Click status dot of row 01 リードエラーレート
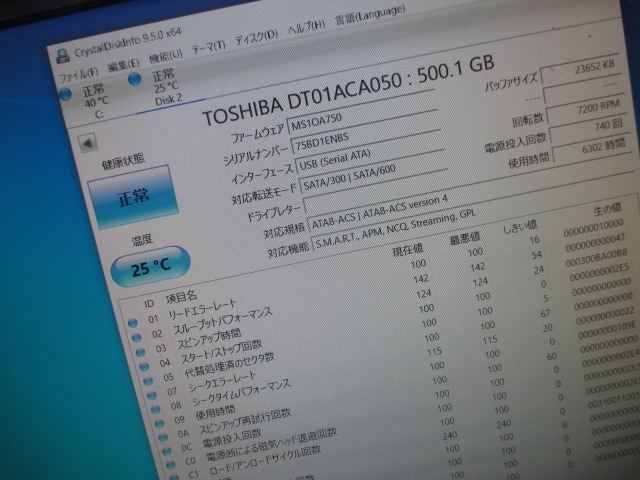Screen dimensions: 640x480 pos(133,324)
